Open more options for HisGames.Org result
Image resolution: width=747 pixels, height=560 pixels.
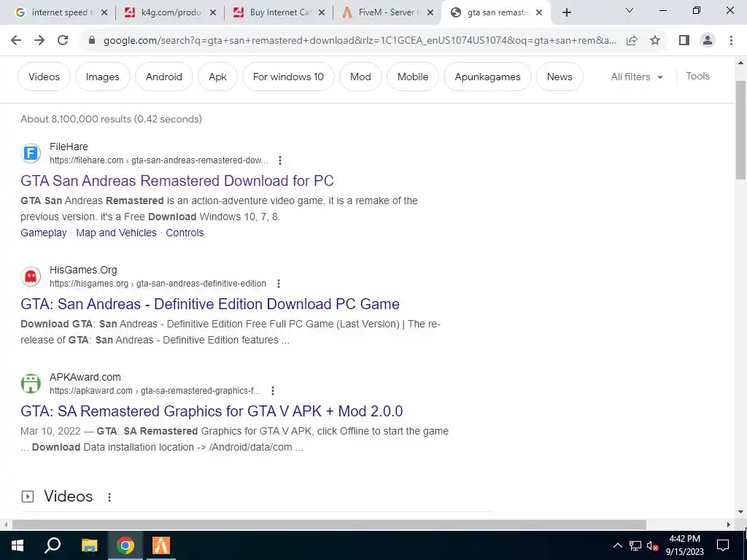point(279,284)
